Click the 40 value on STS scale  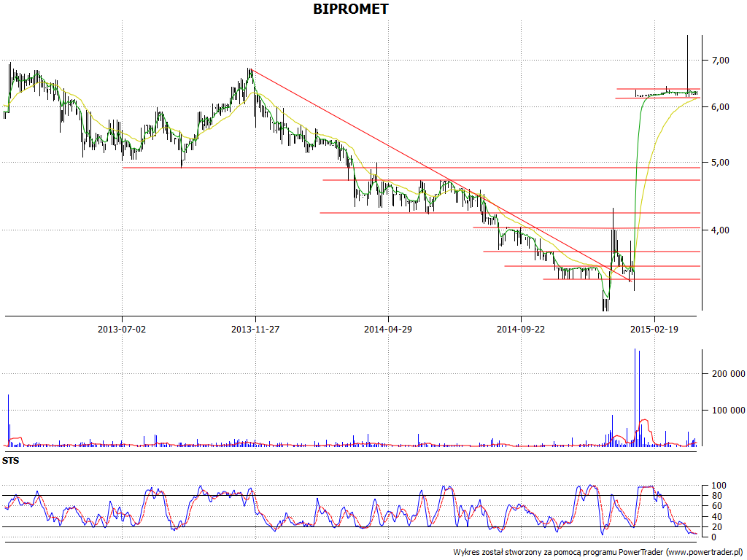tap(717, 517)
